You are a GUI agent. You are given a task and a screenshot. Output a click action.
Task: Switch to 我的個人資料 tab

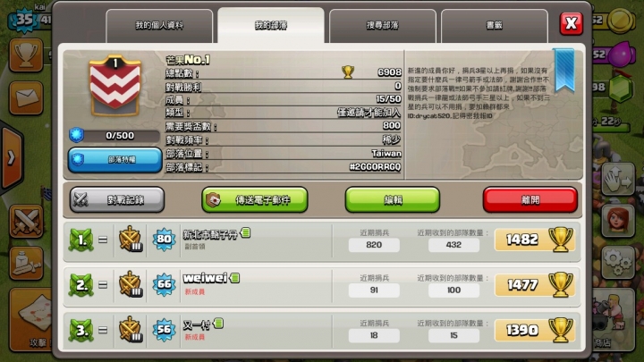[x=159, y=25]
